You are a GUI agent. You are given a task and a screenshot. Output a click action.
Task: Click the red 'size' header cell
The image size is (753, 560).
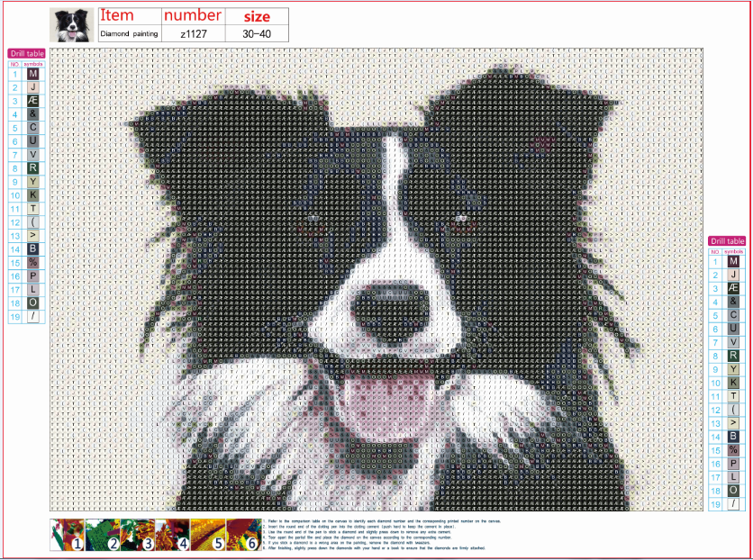click(257, 16)
